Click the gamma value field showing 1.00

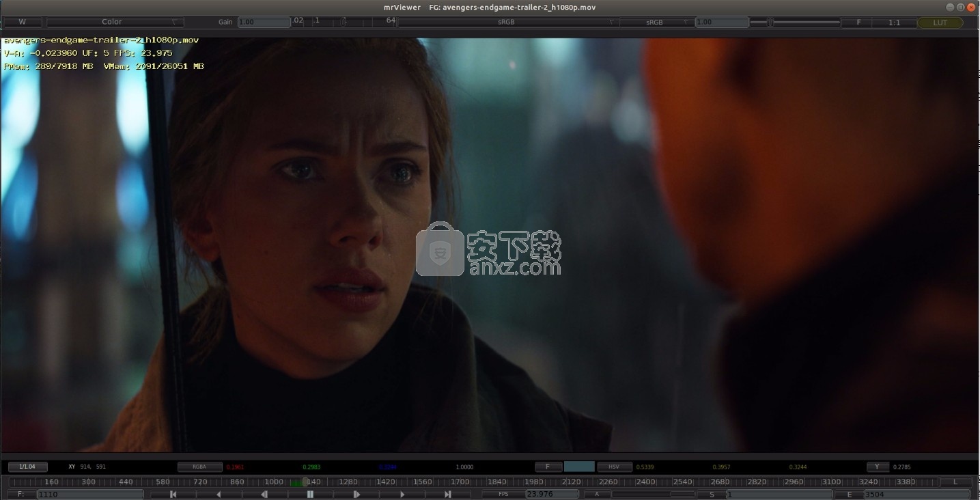pyautogui.click(x=722, y=22)
